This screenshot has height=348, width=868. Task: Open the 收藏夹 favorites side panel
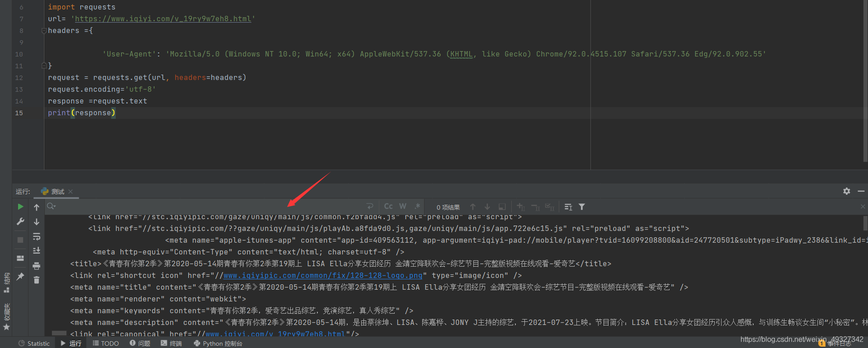coord(7,316)
